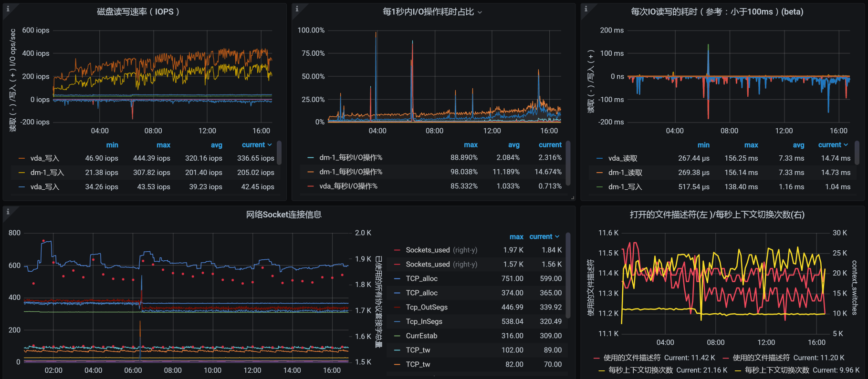Click info icon on 每1秒内I/O操作耗时占比 panel
The width and height of the screenshot is (868, 379).
(x=297, y=9)
